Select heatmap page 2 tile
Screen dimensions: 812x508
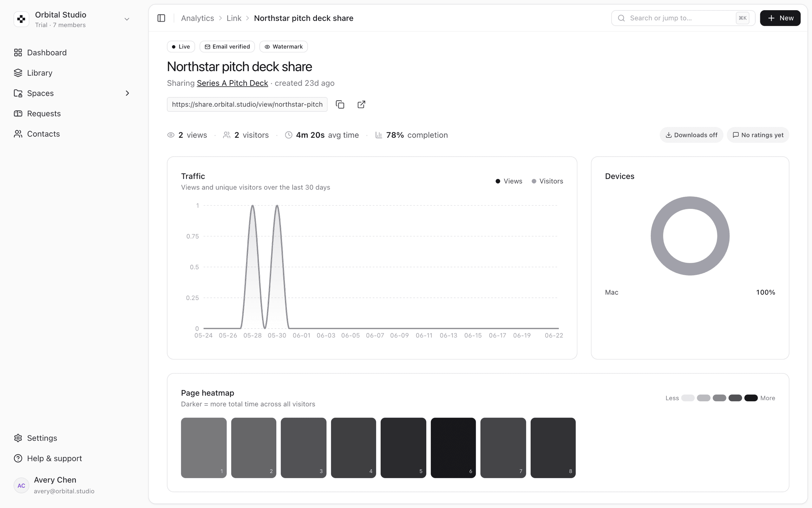click(x=254, y=448)
